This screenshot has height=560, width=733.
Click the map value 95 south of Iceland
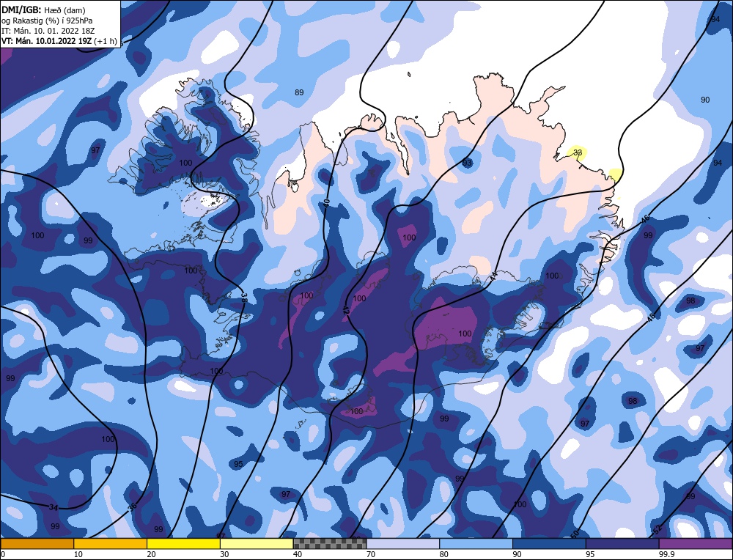pyautogui.click(x=238, y=464)
